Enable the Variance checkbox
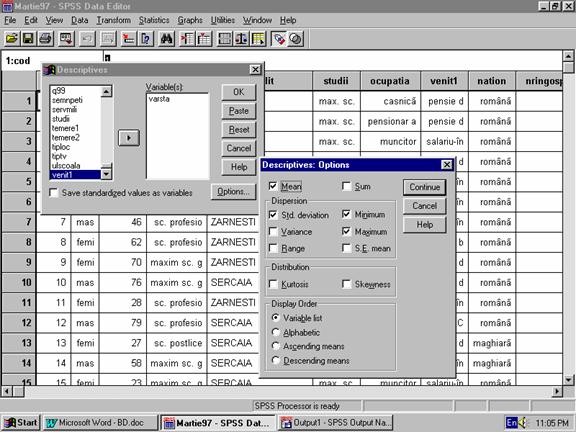 click(x=273, y=231)
